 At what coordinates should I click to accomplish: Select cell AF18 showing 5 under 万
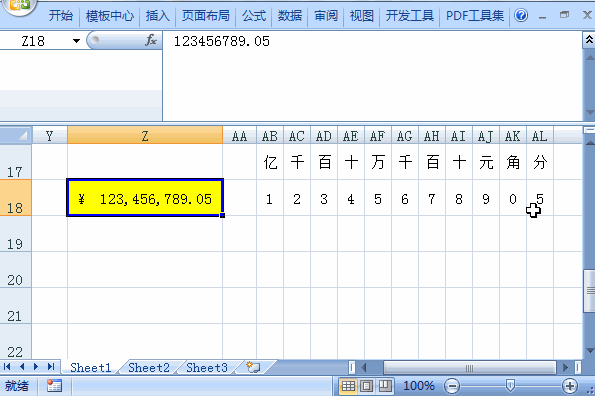(378, 198)
